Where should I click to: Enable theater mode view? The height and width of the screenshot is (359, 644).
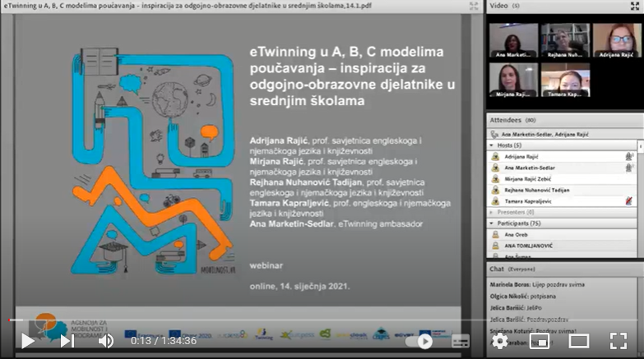pyautogui.click(x=579, y=341)
